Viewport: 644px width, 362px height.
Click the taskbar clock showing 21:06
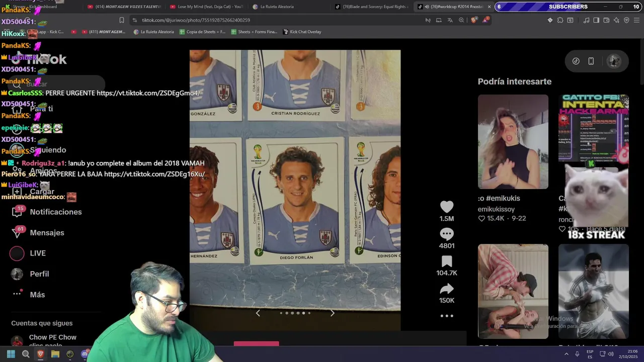[628, 354]
